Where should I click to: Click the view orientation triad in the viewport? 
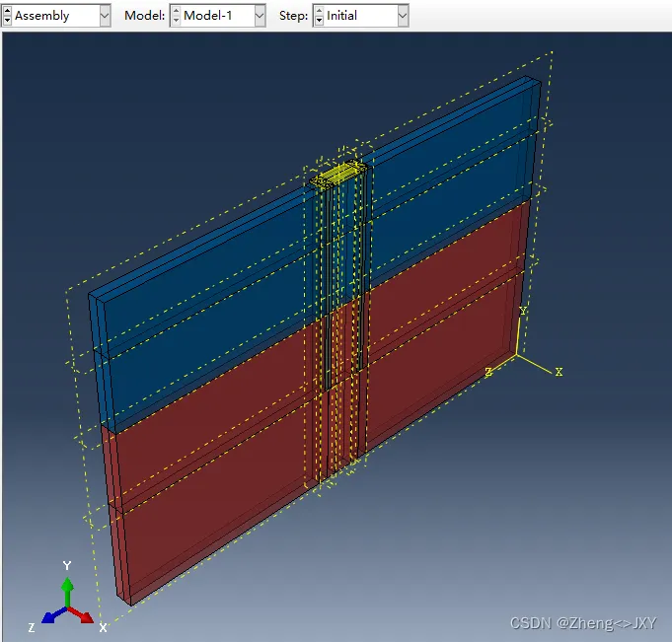point(67,598)
